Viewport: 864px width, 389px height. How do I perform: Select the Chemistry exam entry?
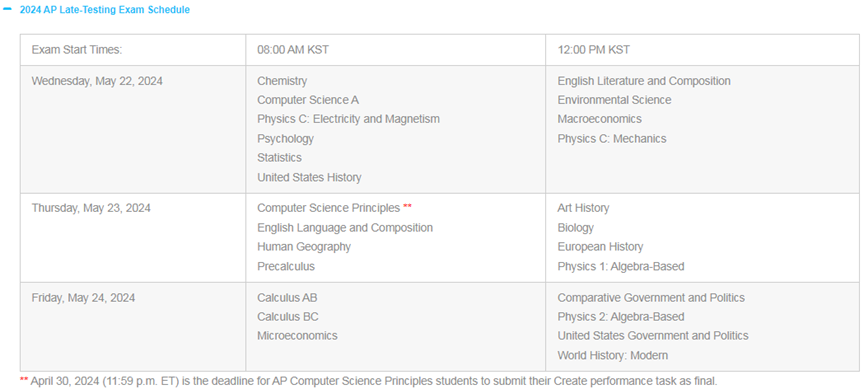[282, 81]
